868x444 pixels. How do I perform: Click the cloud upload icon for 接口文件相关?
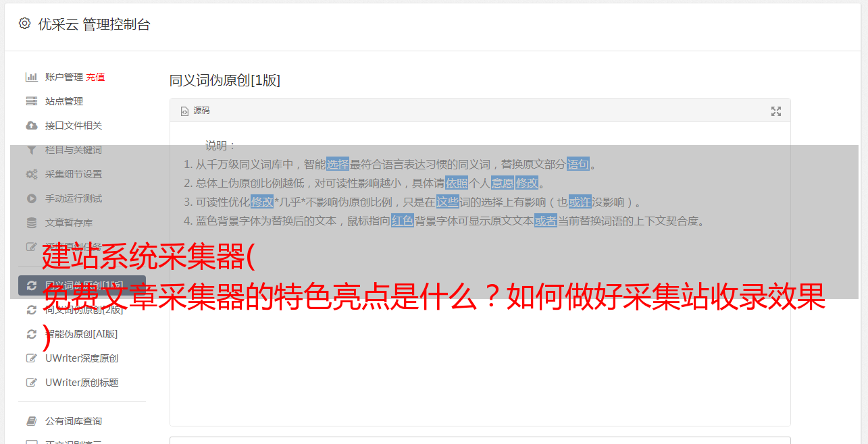pyautogui.click(x=31, y=126)
